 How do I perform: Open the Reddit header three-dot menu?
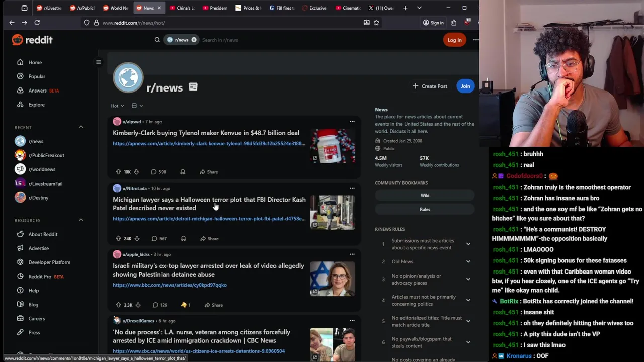[475, 40]
